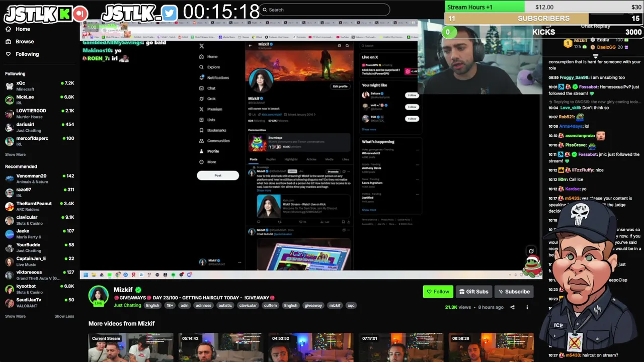Switch to Articles tab on X profile
The image size is (644, 362).
[311, 159]
